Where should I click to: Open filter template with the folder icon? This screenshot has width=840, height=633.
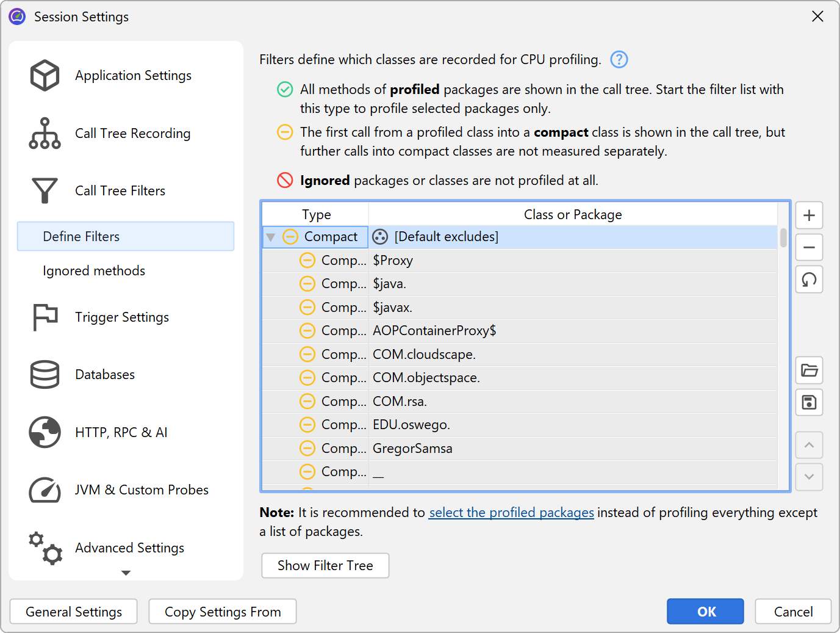click(809, 371)
